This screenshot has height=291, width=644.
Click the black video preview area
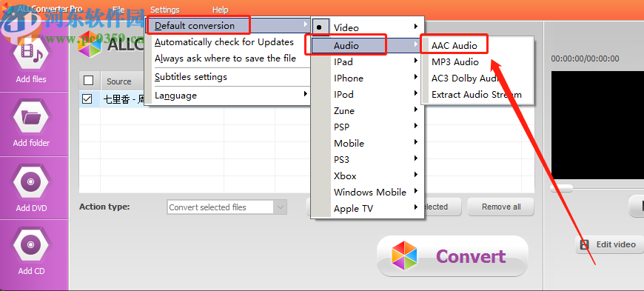tap(597, 125)
